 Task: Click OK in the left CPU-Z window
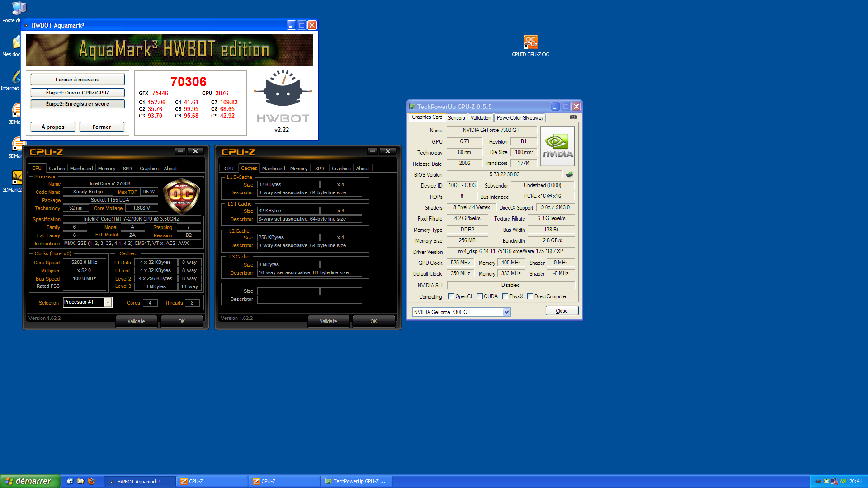tap(181, 321)
